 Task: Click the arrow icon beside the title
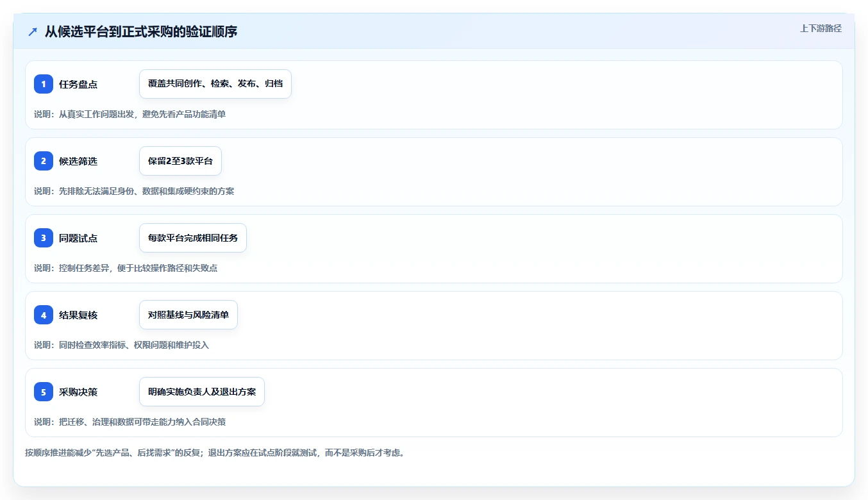point(33,31)
